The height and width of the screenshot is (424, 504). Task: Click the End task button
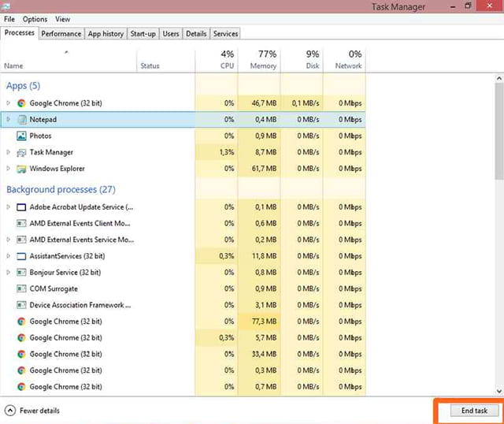pos(474,411)
